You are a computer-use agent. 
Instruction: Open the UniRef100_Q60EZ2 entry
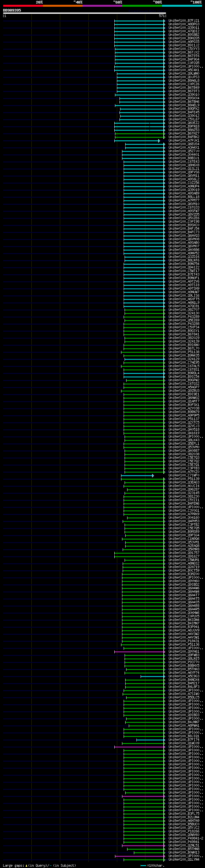(x=184, y=123)
